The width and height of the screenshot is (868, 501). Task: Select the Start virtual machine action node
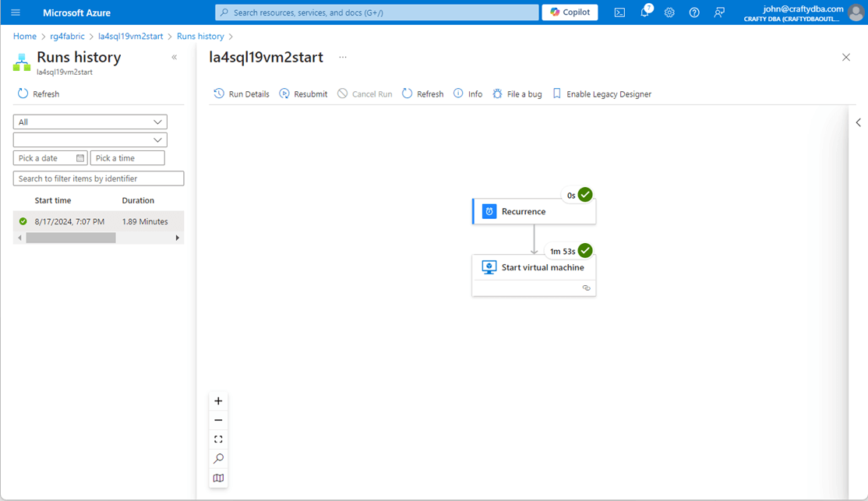tap(535, 275)
